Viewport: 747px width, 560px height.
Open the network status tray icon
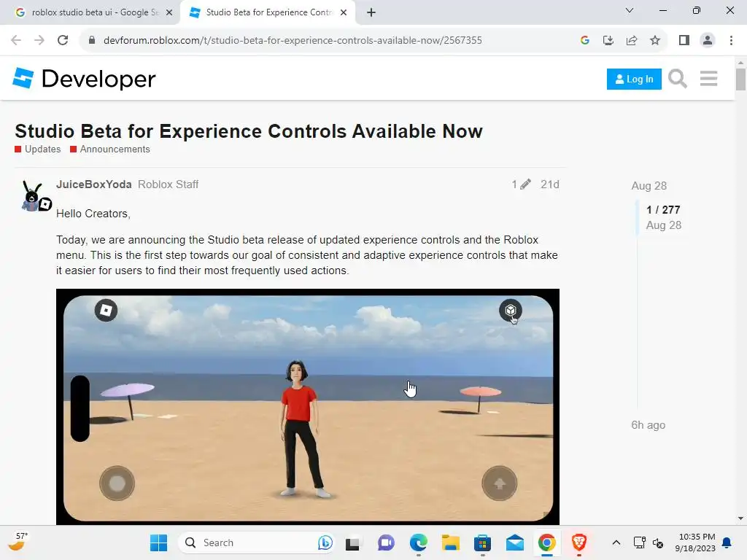click(639, 542)
